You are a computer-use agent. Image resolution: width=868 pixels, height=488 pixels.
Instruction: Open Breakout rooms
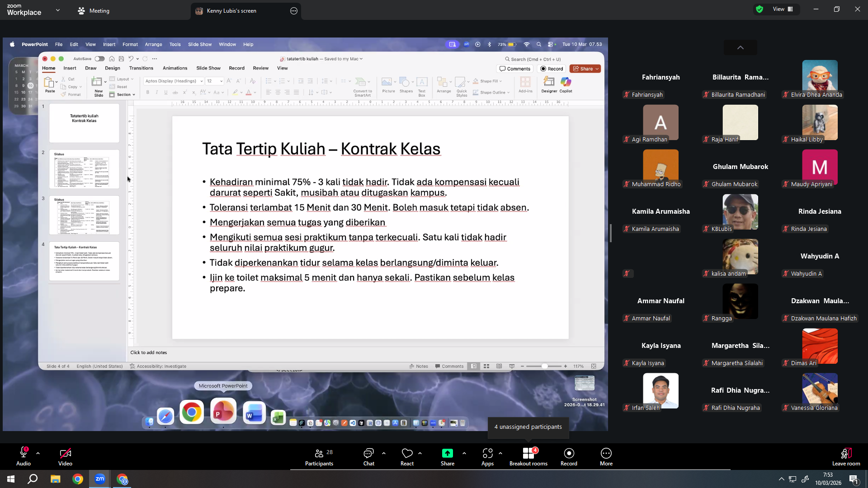pos(528,457)
